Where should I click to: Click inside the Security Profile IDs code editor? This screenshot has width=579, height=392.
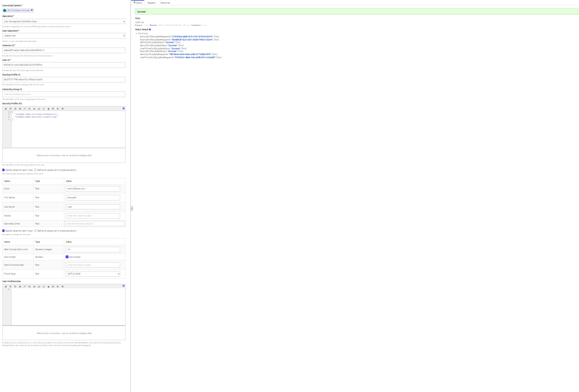tap(68, 129)
